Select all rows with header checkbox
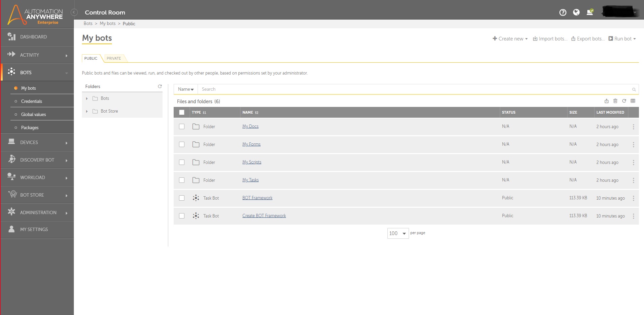Viewport: 644px width, 315px height. tap(182, 112)
